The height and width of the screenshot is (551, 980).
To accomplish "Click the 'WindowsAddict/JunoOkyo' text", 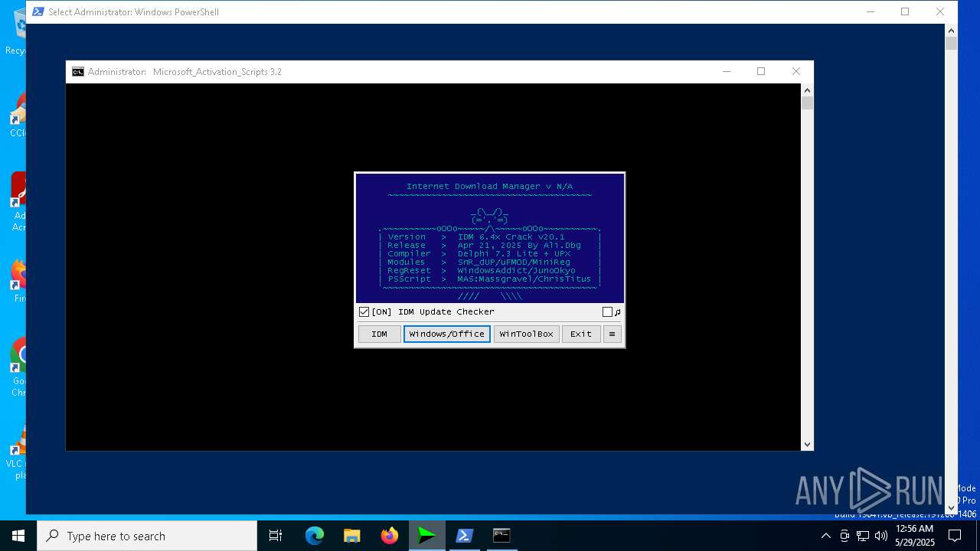I will (516, 271).
